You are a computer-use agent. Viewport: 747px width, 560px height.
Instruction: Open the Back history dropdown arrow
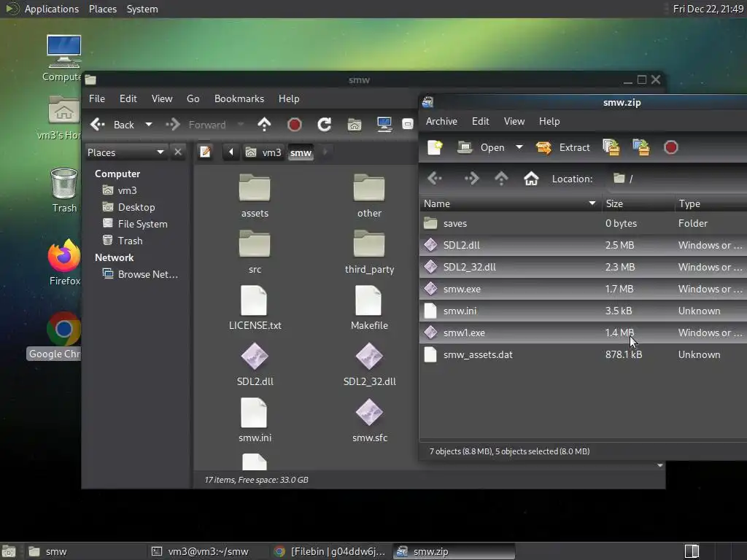149,125
